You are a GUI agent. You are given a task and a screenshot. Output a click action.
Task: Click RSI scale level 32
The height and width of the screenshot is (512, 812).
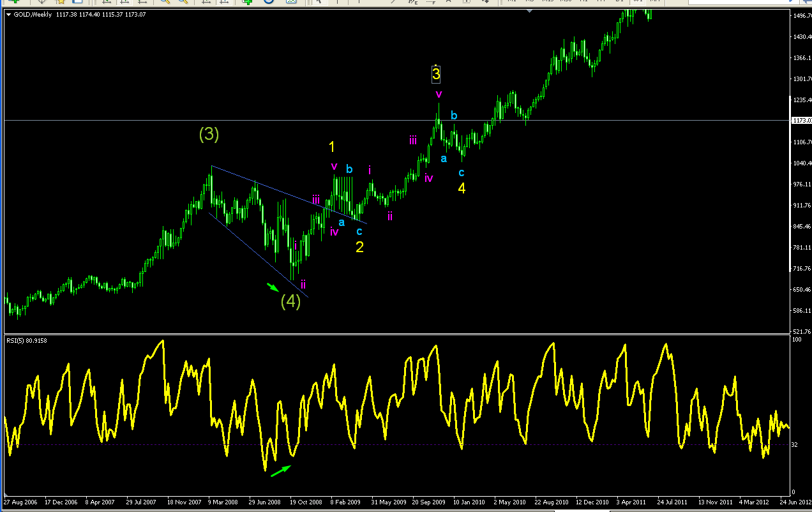(x=795, y=444)
